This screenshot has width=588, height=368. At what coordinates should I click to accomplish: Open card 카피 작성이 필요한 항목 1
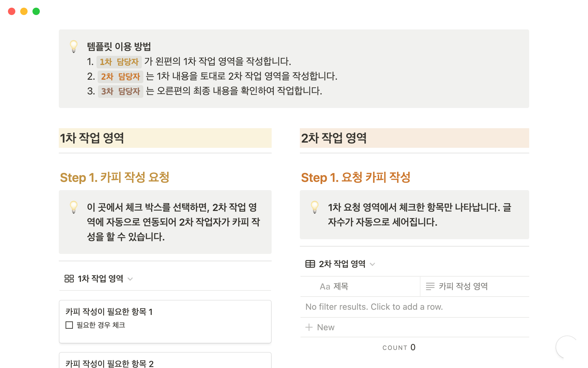[109, 312]
